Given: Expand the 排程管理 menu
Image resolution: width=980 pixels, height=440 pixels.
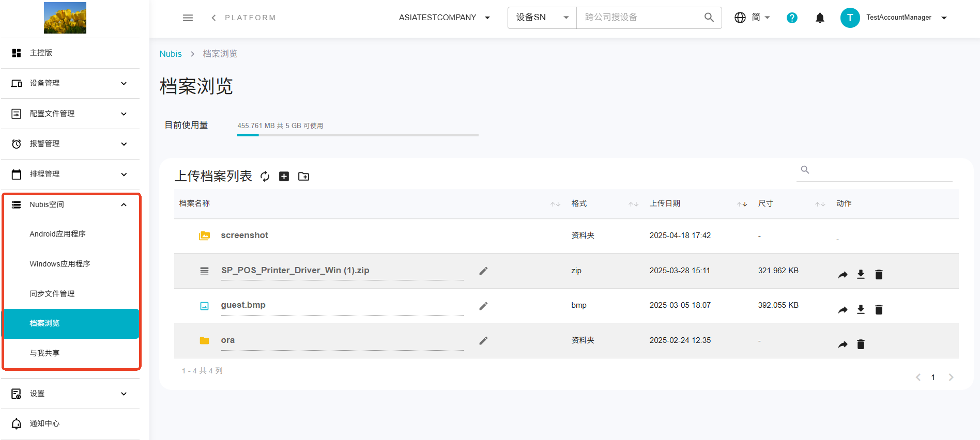Looking at the screenshot, I should (x=70, y=174).
